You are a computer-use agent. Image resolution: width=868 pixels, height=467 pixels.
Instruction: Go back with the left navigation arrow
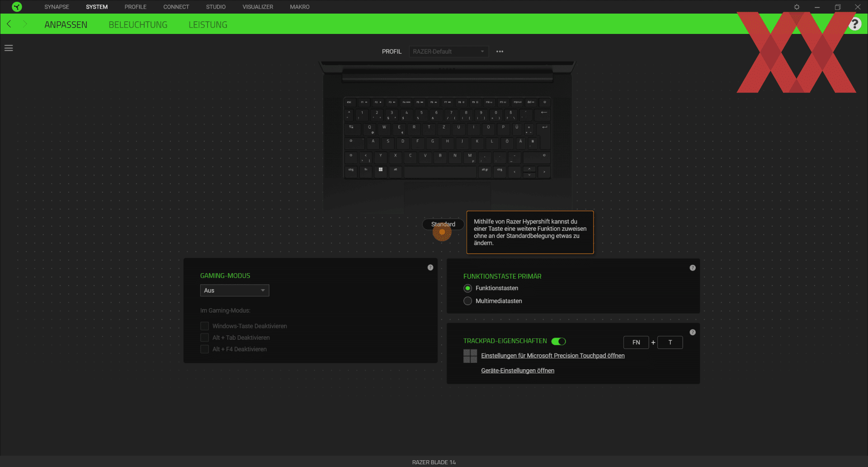coord(9,24)
